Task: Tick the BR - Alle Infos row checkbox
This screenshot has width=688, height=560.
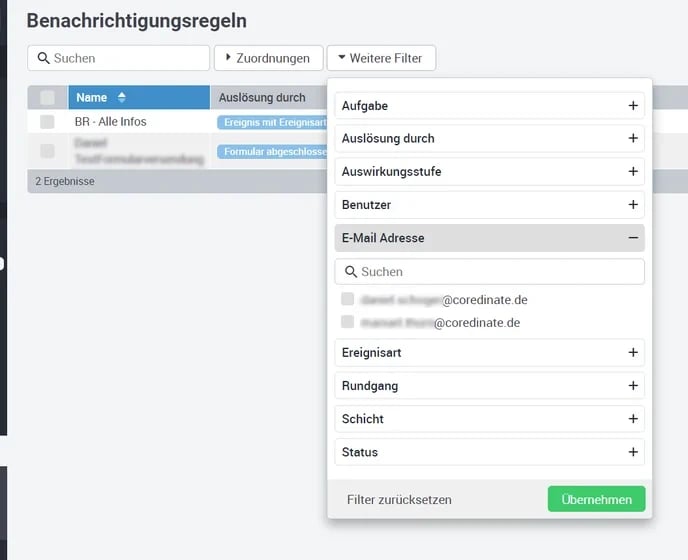Action: click(47, 122)
